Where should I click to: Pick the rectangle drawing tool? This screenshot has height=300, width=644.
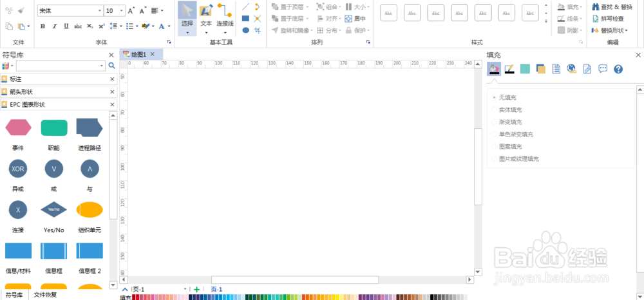tap(245, 19)
